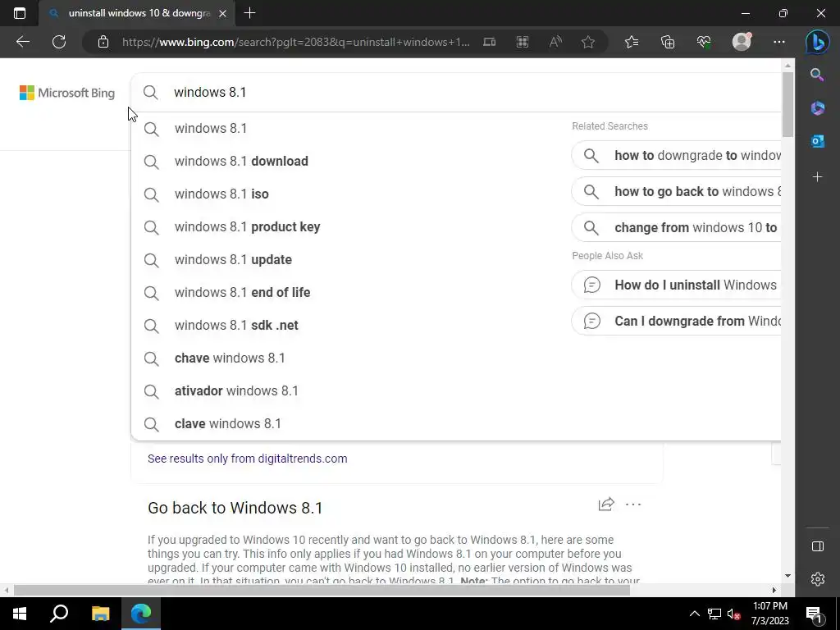Click the Microsoft Bing logo

(67, 93)
